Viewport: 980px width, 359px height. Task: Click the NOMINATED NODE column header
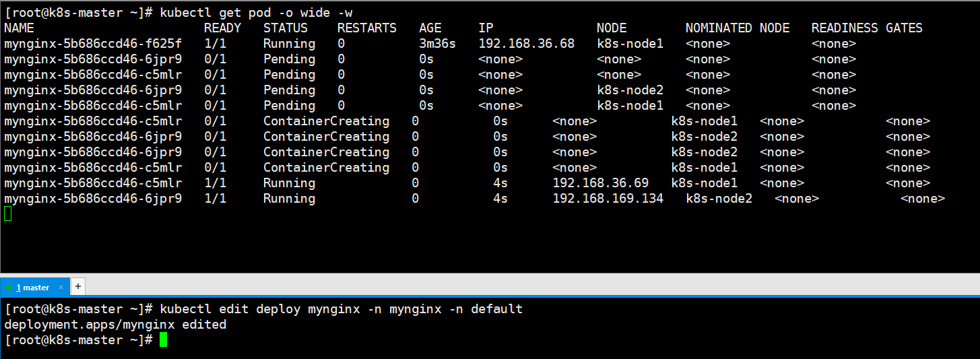tap(738, 28)
